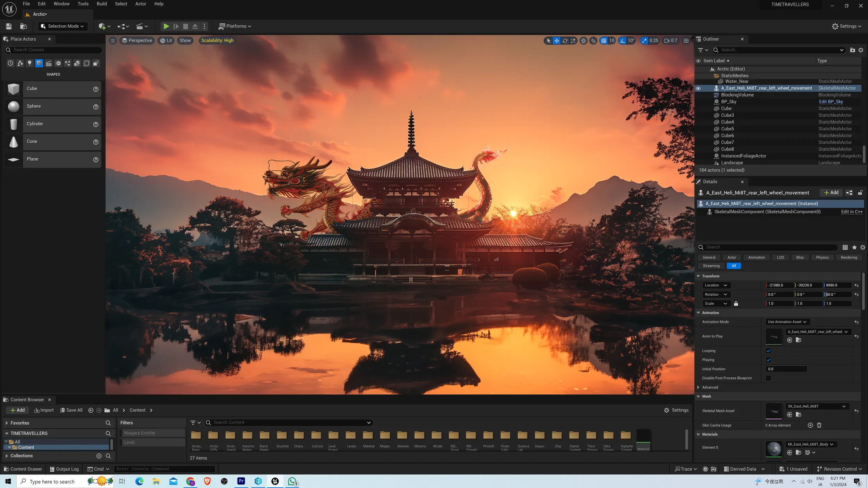Select Recently Placed clock icon in Place Actors
This screenshot has height=488, width=868.
10,63
